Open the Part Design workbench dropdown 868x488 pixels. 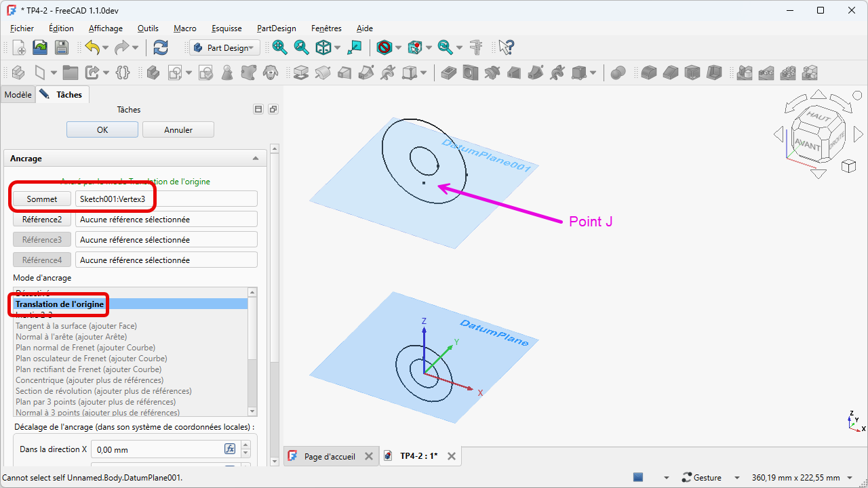(224, 47)
